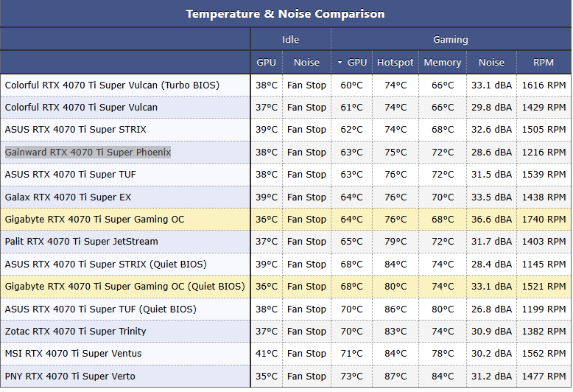Sort table by Memory column header
This screenshot has width=573, height=392.
[x=443, y=63]
